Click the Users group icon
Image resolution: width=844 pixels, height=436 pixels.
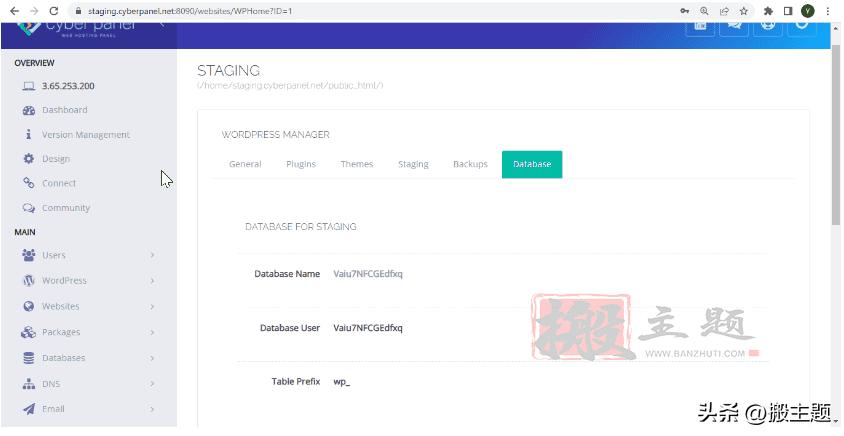[x=29, y=255]
